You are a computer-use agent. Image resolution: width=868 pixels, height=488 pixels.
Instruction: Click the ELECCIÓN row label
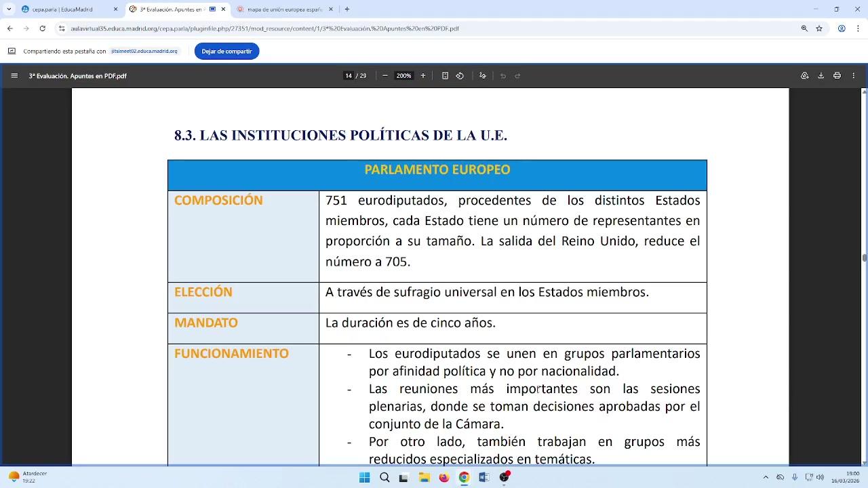tap(203, 292)
